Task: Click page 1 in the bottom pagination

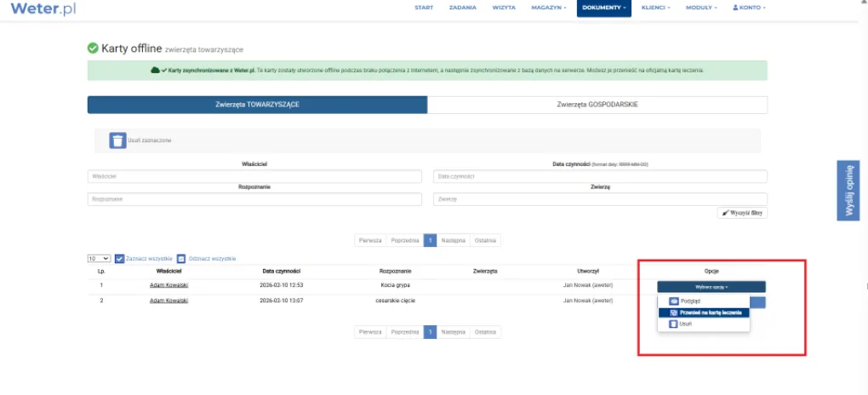Action: 430,332
